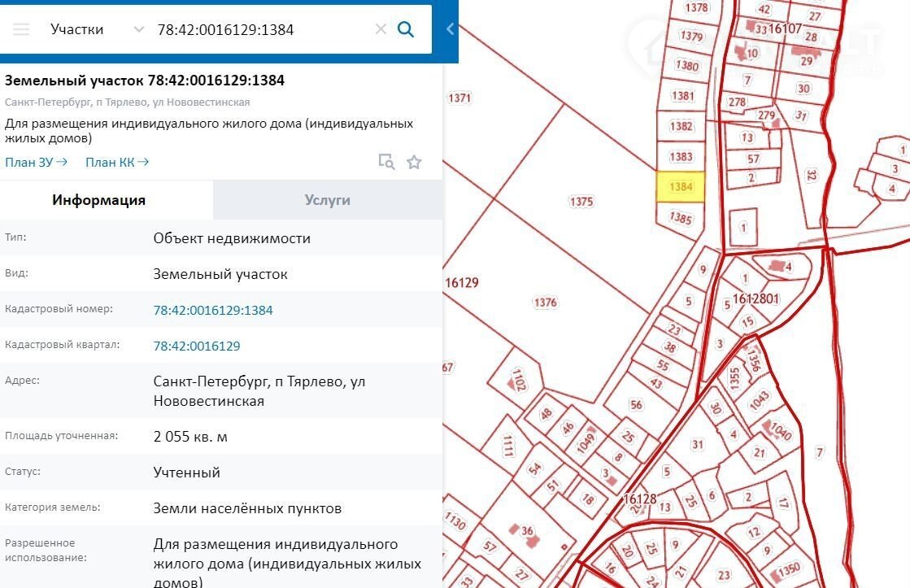Viewport: 910px width, 588px height.
Task: Click the zoom-to-object icon beside star
Action: pyautogui.click(x=386, y=162)
